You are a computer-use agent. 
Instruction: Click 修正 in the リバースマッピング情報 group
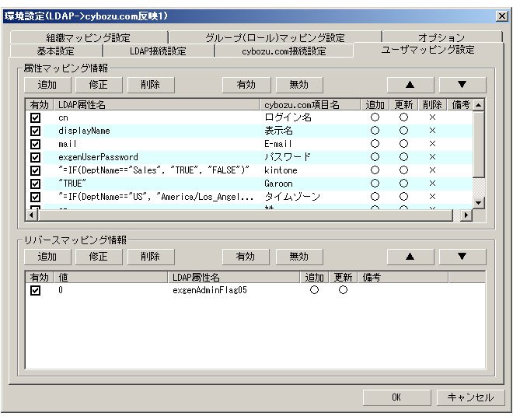pyautogui.click(x=99, y=257)
